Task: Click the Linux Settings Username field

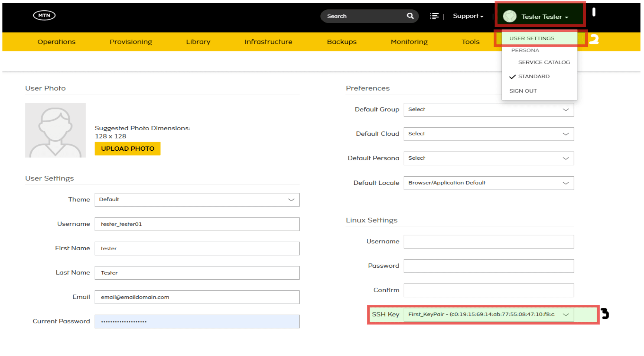Action: 489,242
